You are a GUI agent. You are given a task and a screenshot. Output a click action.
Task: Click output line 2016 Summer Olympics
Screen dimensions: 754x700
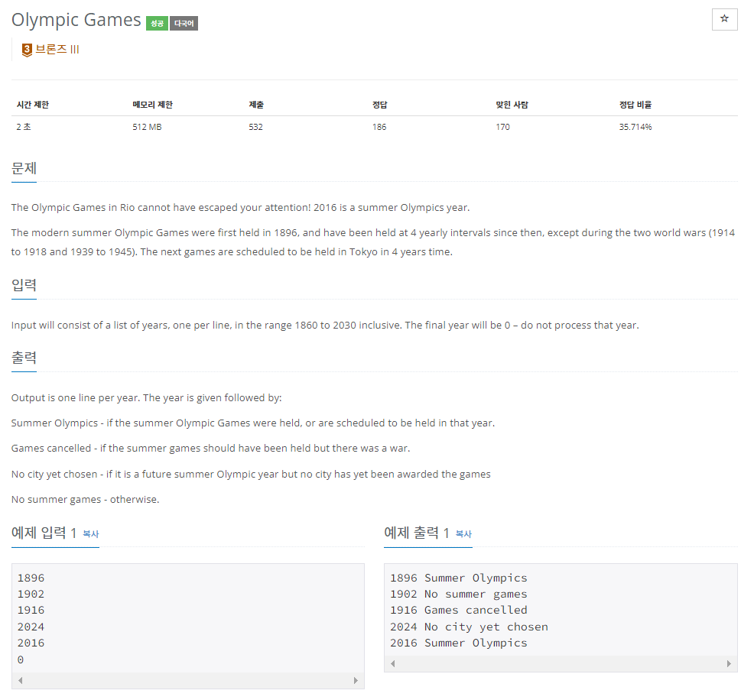459,643
